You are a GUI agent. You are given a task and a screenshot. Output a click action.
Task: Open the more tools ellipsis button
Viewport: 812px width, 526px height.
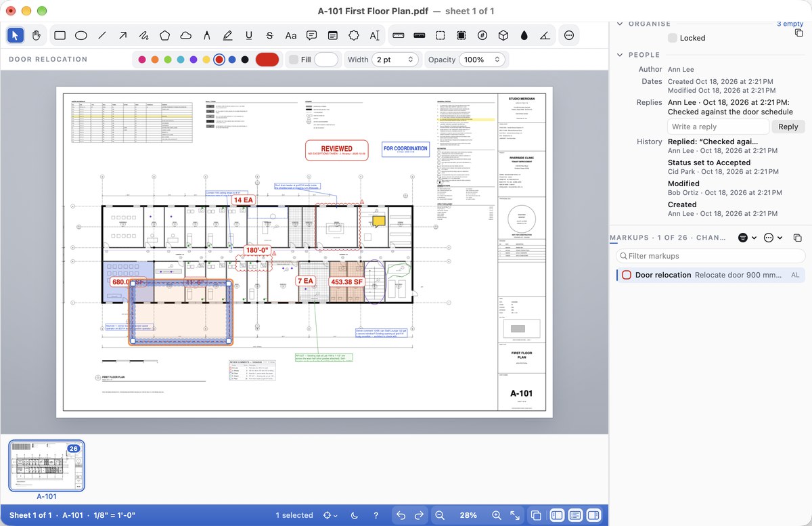[568, 35]
